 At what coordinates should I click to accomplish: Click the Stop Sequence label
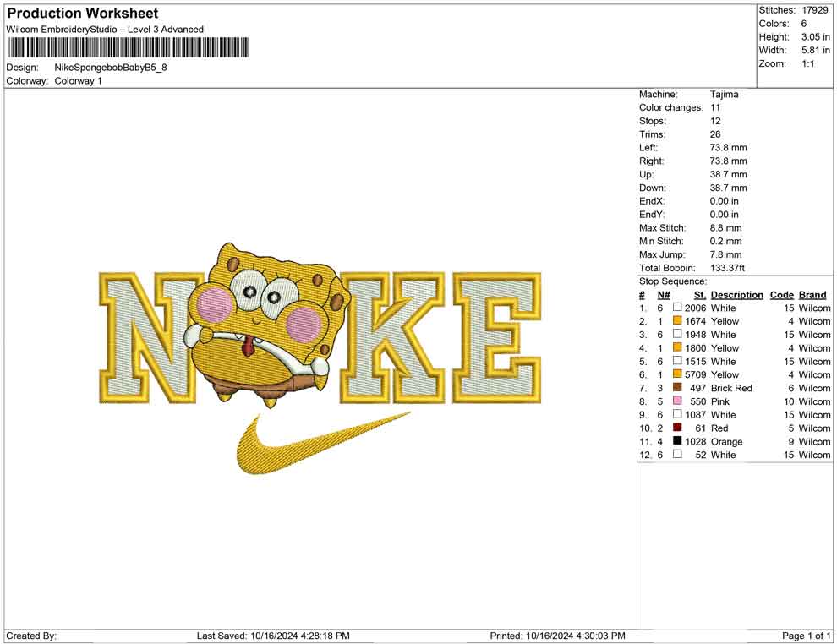click(673, 281)
